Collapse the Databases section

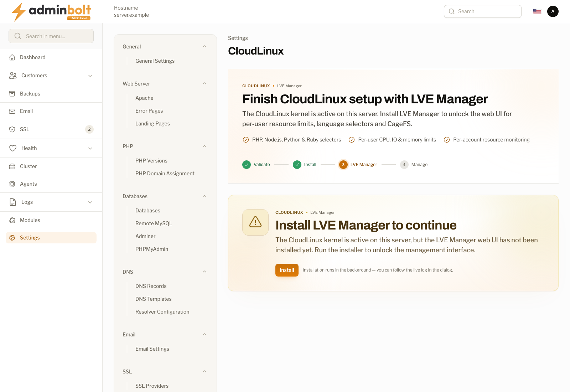204,196
